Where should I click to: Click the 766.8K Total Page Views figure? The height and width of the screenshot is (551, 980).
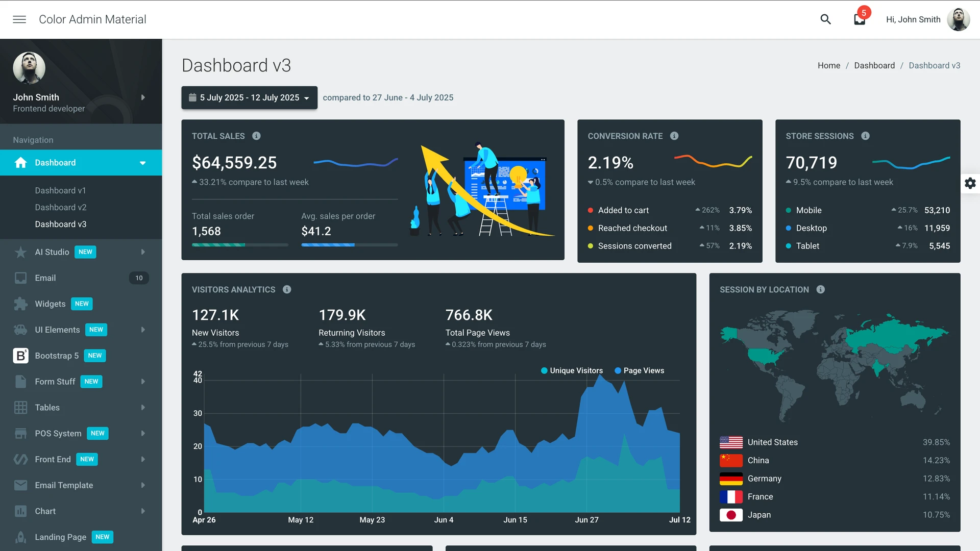pos(469,315)
